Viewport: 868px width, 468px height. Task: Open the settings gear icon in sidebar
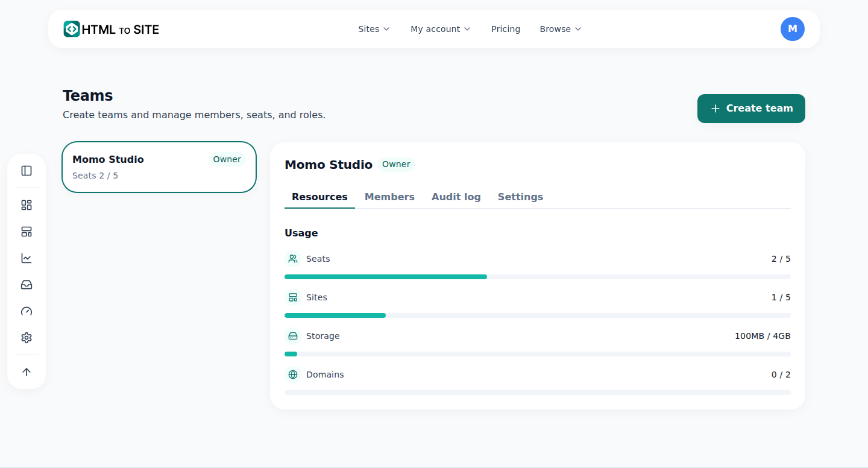pyautogui.click(x=27, y=338)
